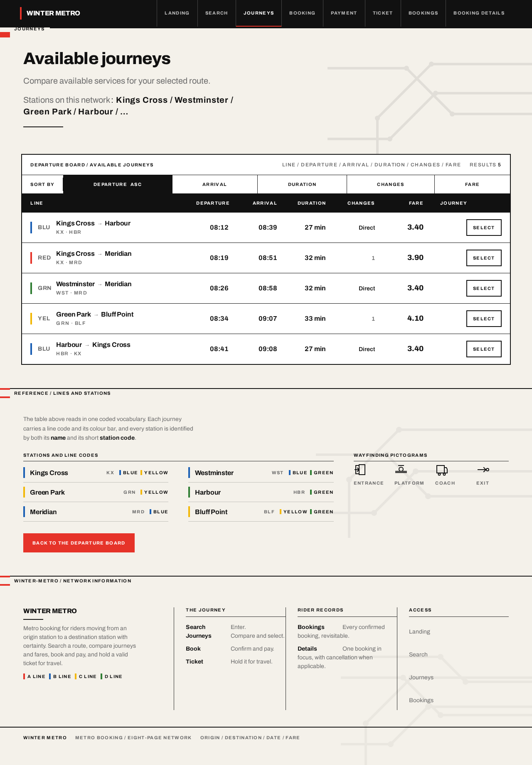The image size is (532, 765).
Task: Click Harbour in the station codes list
Action: click(x=261, y=493)
